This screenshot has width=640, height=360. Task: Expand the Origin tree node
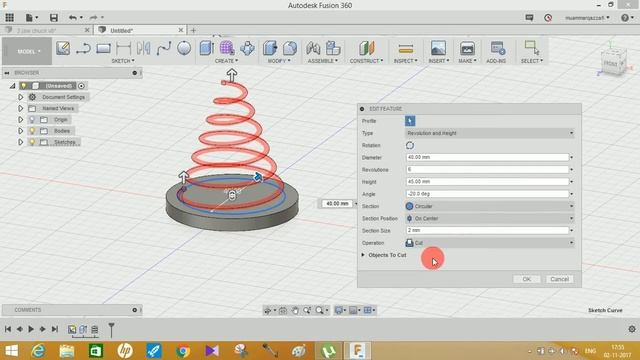pos(20,120)
